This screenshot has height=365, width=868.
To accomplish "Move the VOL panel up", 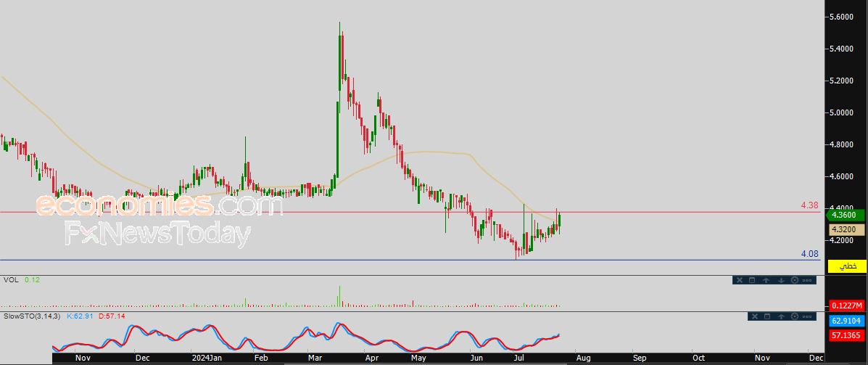I will point(766,280).
